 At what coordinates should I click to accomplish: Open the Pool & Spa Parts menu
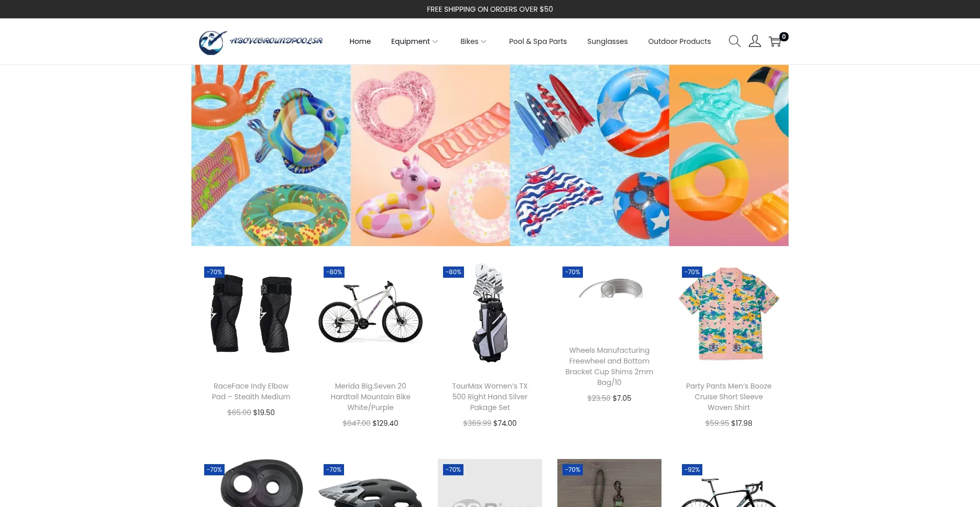coord(537,41)
